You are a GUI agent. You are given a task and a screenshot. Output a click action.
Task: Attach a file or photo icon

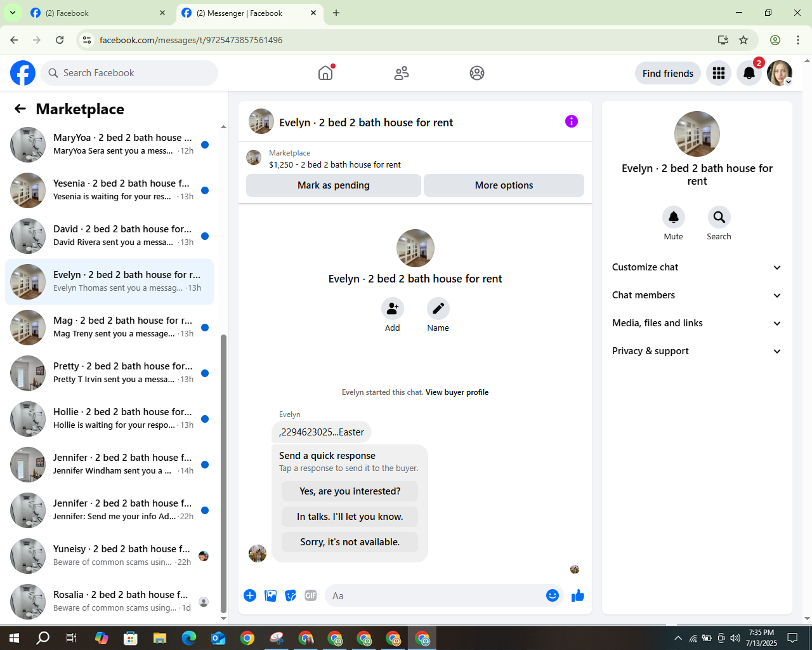pyautogui.click(x=270, y=595)
